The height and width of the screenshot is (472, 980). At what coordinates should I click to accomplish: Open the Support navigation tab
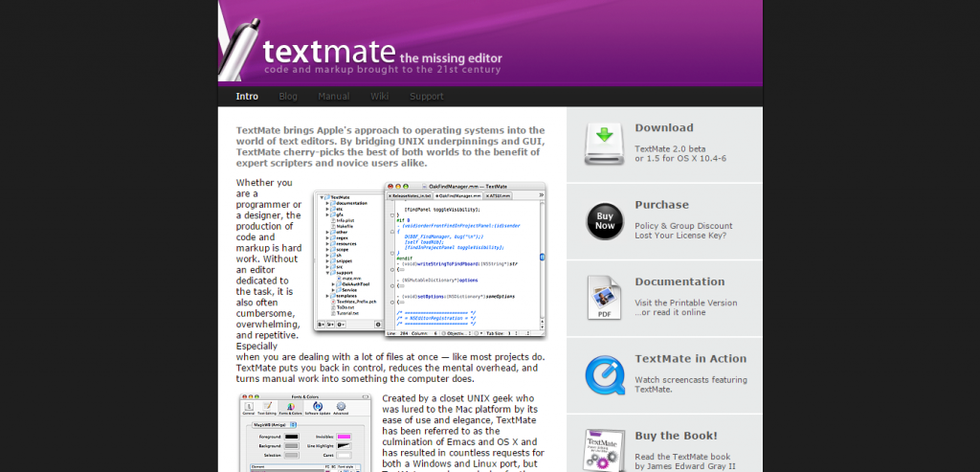pyautogui.click(x=427, y=97)
